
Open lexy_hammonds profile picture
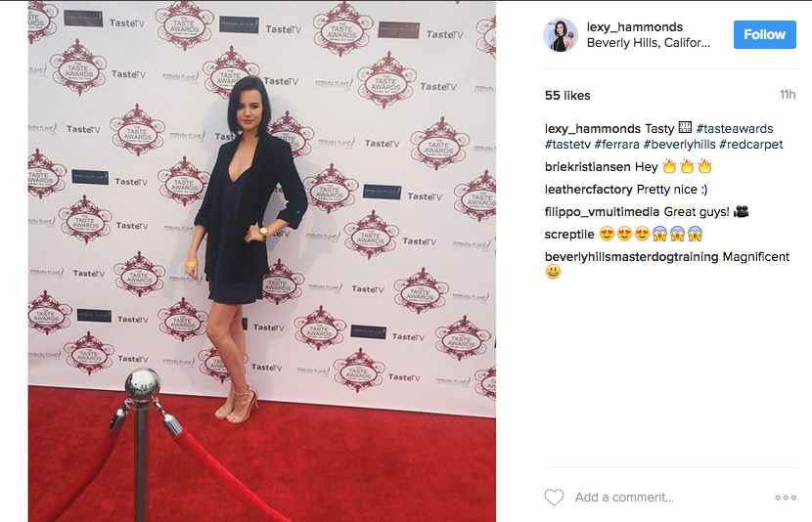click(x=560, y=34)
